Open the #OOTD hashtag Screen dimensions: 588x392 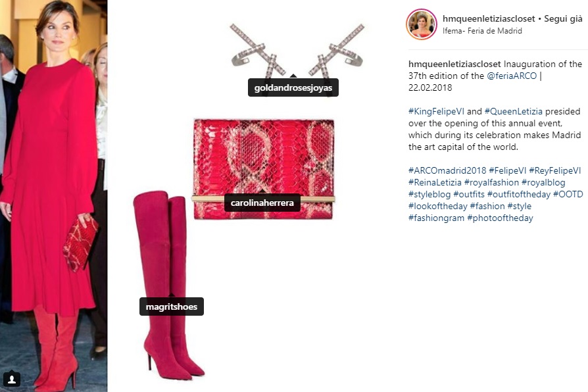pos(568,194)
